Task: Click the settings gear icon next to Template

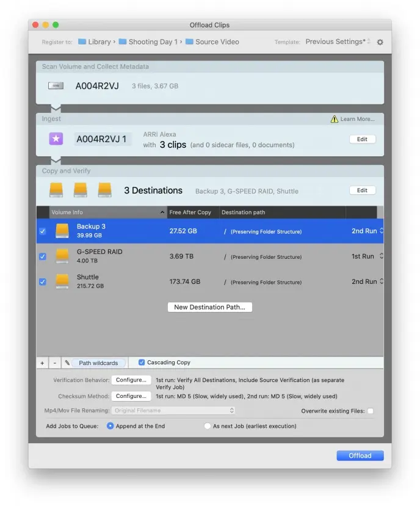Action: tap(380, 42)
